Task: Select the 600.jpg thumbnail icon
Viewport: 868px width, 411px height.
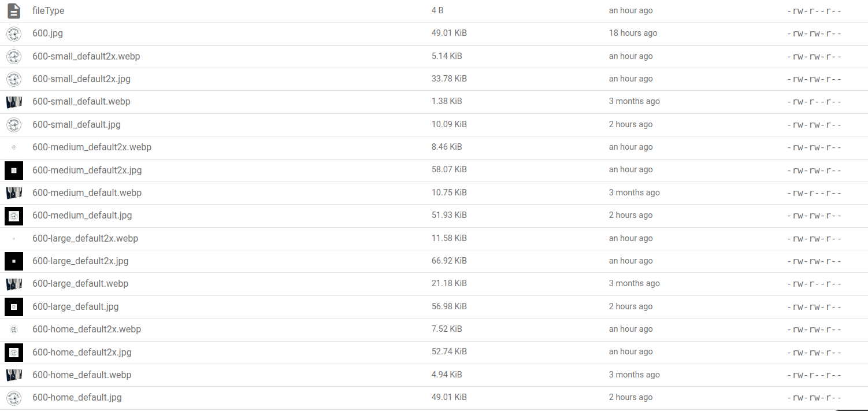Action: pyautogui.click(x=14, y=34)
